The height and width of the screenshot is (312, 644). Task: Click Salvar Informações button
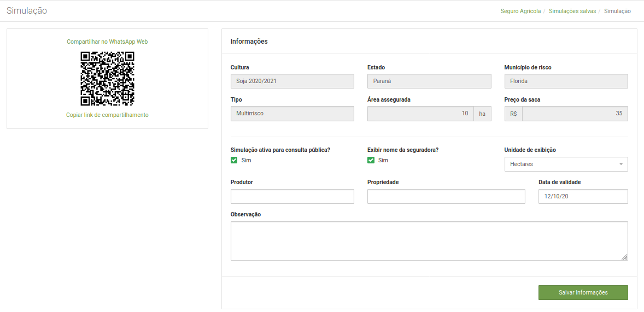583,293
